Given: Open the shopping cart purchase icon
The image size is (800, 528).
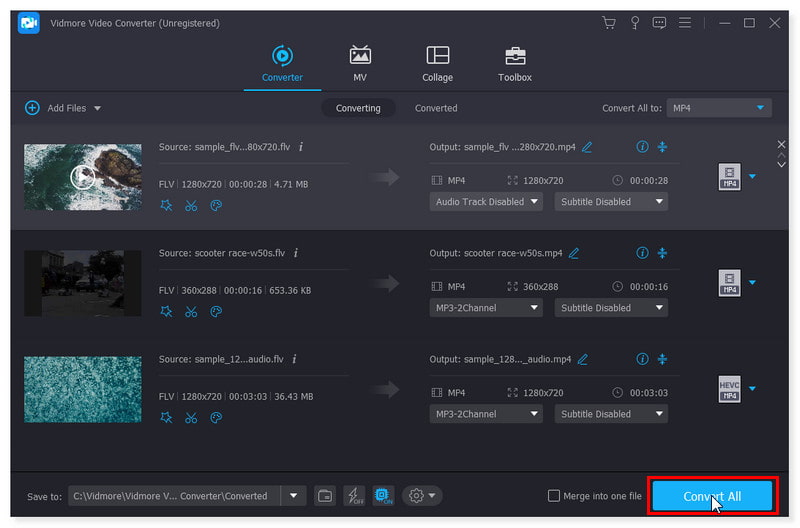Looking at the screenshot, I should point(609,23).
